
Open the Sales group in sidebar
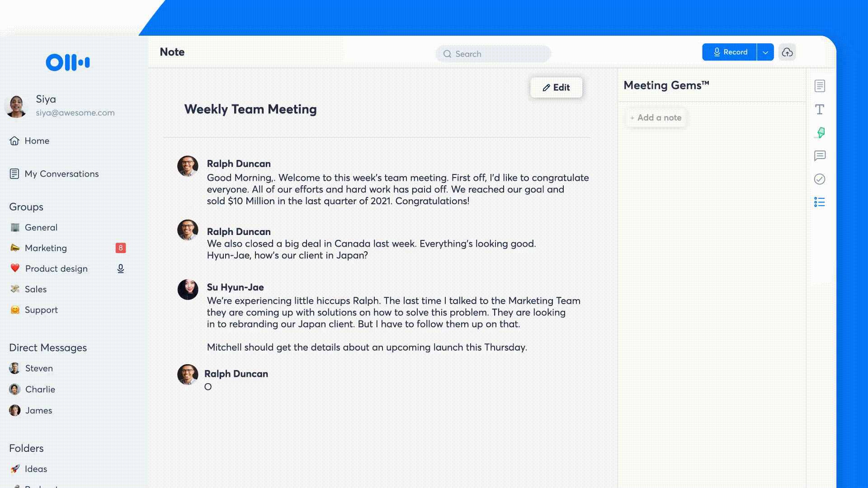(x=35, y=289)
